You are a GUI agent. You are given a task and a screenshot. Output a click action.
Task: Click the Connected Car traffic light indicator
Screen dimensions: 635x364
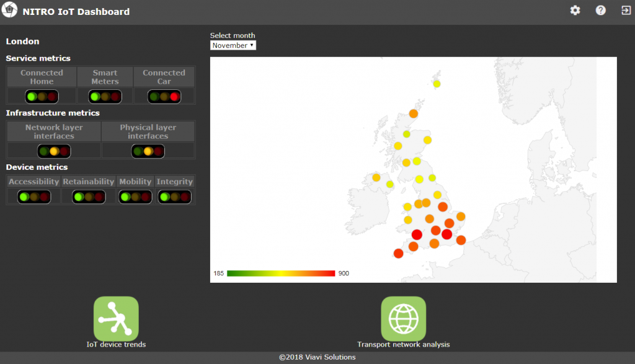tap(164, 97)
